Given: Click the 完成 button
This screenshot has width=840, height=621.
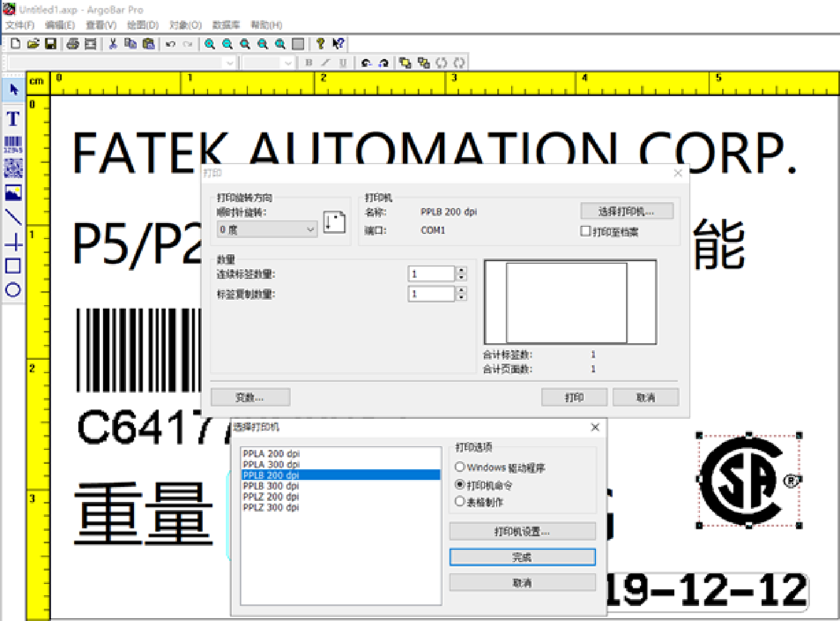Looking at the screenshot, I should point(522,557).
